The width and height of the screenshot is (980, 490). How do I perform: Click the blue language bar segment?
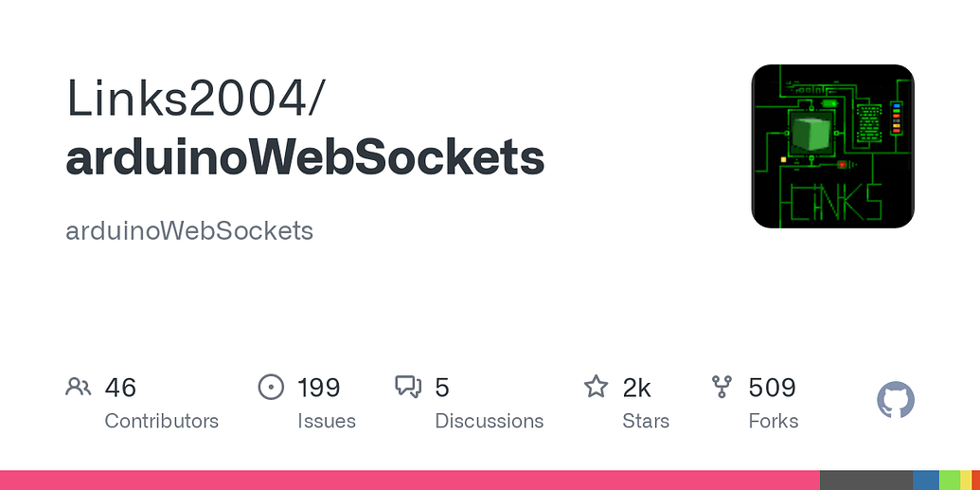pos(925,480)
